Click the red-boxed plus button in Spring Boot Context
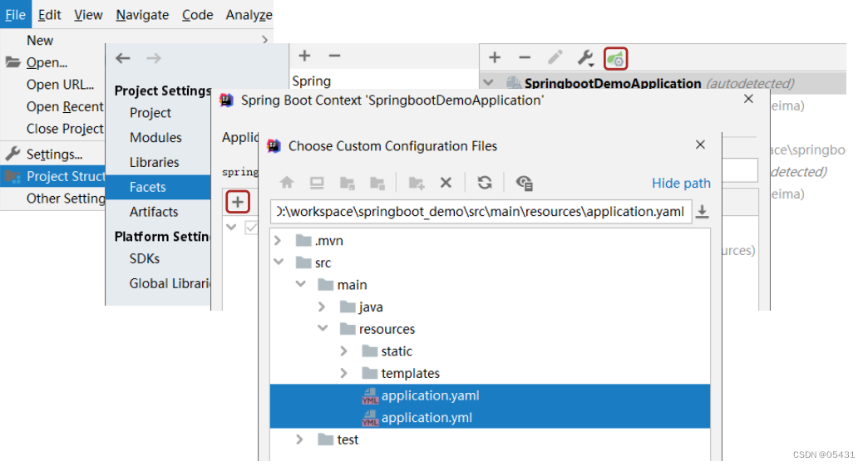This screenshot has height=466, width=868. [238, 203]
